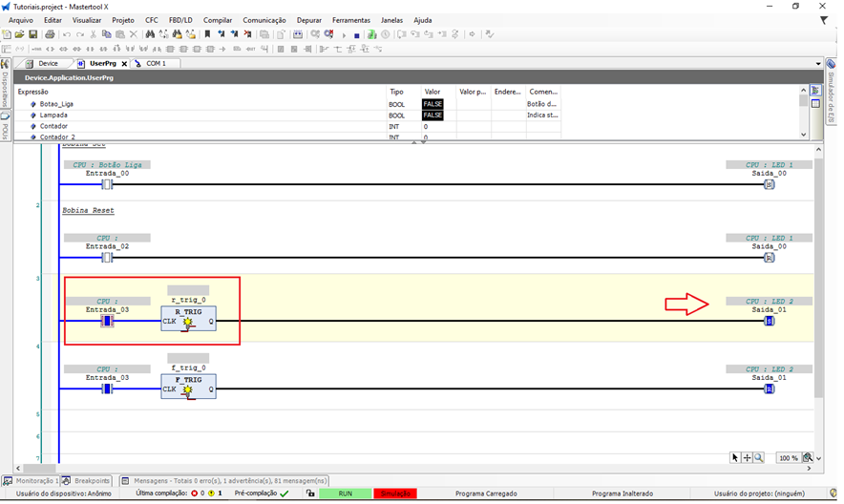Viewport: 844px width, 504px height.
Task: Switch to the Device tab
Action: (48, 64)
